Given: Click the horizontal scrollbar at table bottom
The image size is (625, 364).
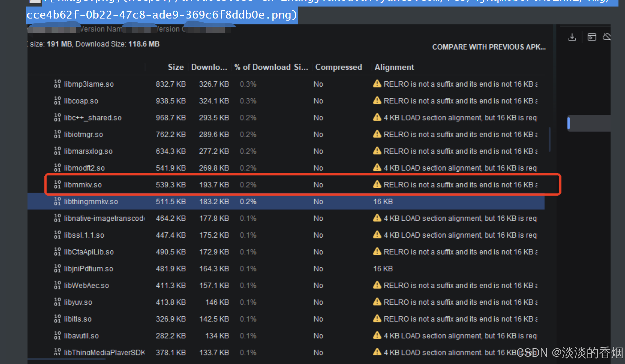Looking at the screenshot, I should pyautogui.click(x=67, y=359).
